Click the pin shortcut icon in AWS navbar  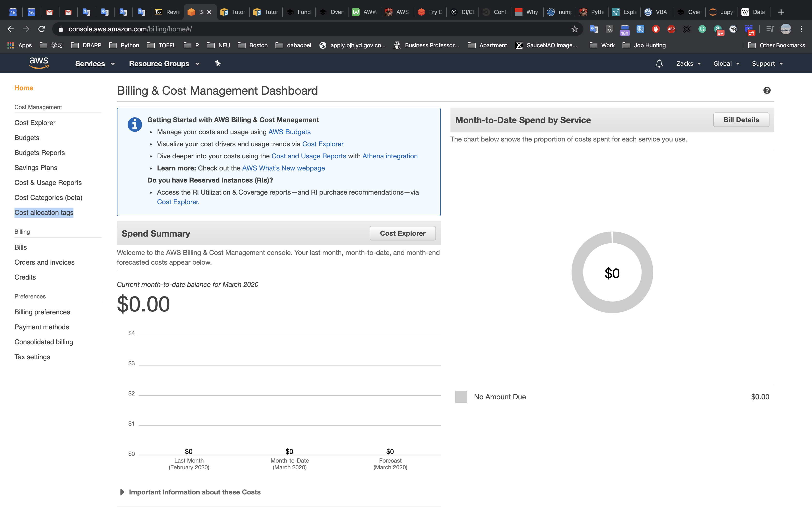tap(218, 63)
